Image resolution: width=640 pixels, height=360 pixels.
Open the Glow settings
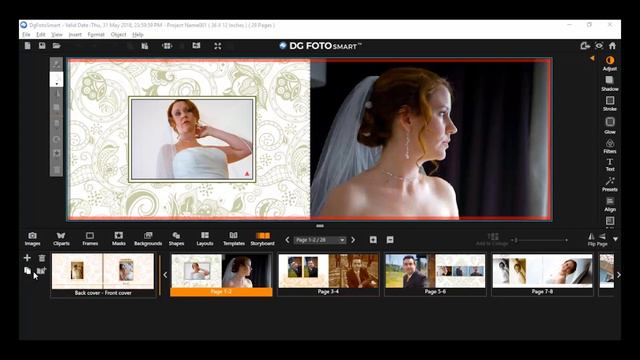coord(610,126)
